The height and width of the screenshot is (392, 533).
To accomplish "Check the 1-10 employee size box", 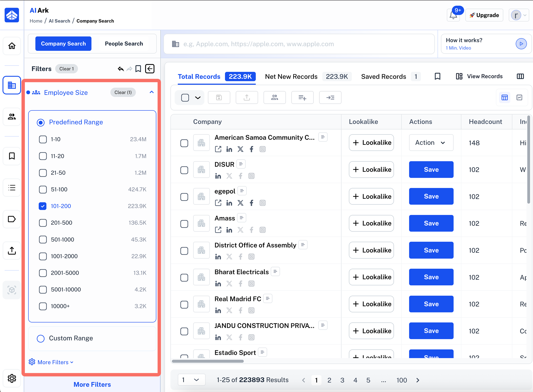I will pos(43,139).
